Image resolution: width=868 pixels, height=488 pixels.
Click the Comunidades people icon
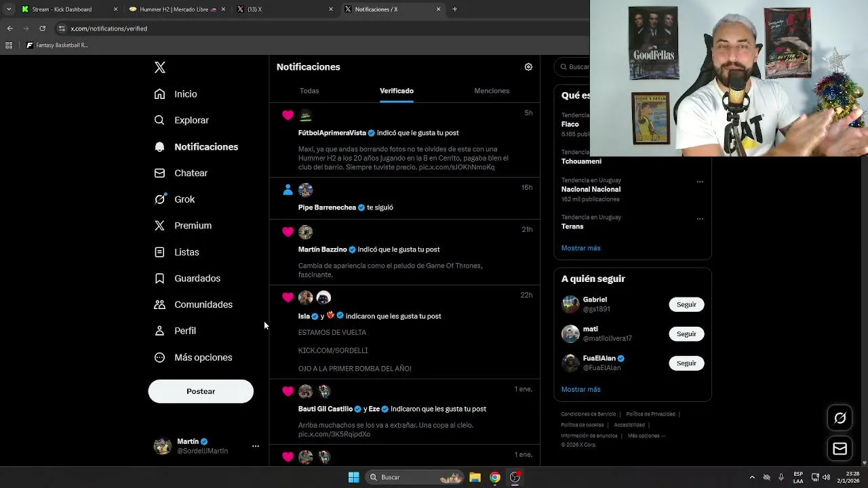point(159,304)
